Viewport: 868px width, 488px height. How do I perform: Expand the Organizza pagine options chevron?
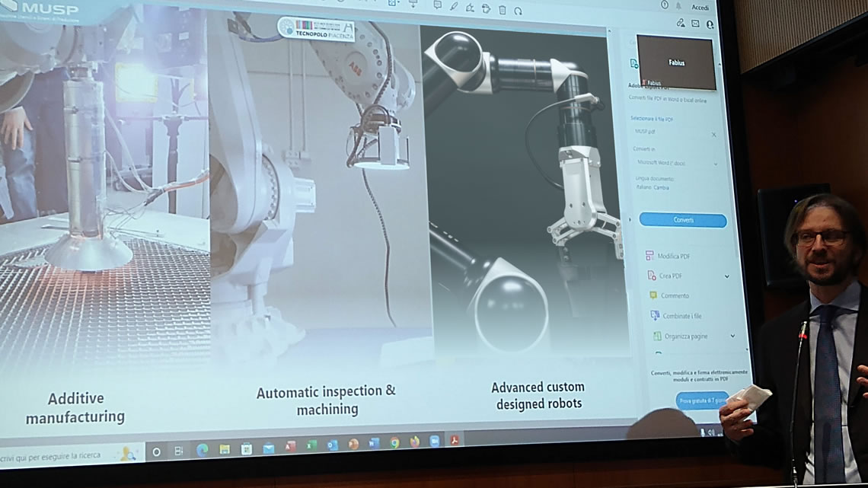[x=732, y=336]
